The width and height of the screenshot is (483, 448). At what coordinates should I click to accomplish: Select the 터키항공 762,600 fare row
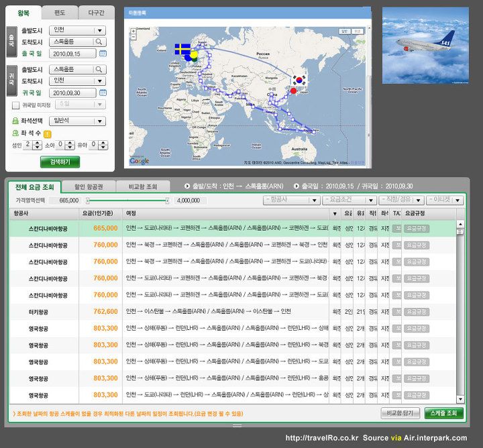pos(232,312)
